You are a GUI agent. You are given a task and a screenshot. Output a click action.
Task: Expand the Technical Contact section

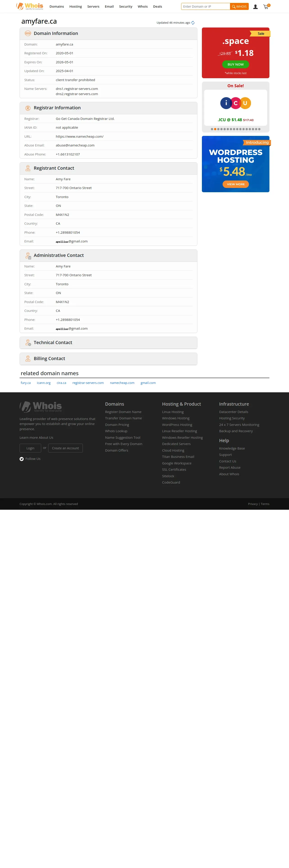click(x=108, y=343)
